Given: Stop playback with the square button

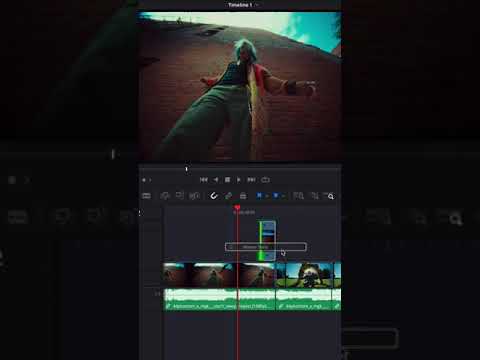Looking at the screenshot, I should click(x=227, y=180).
